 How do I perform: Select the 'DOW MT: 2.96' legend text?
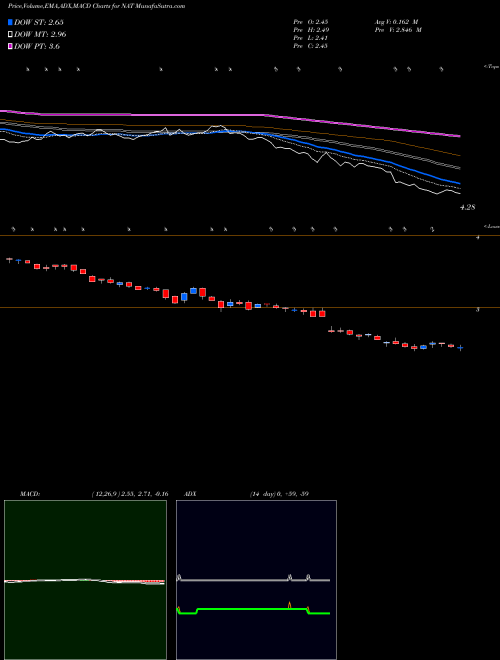(40, 34)
